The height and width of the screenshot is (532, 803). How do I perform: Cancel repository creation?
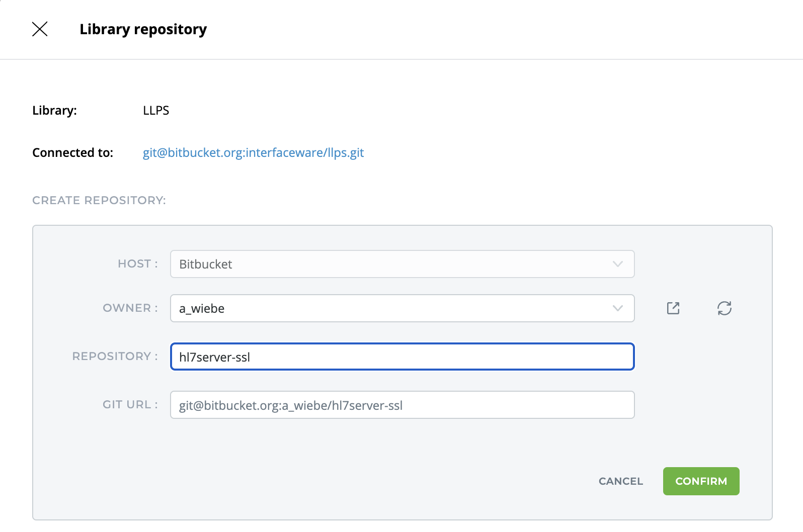click(620, 481)
